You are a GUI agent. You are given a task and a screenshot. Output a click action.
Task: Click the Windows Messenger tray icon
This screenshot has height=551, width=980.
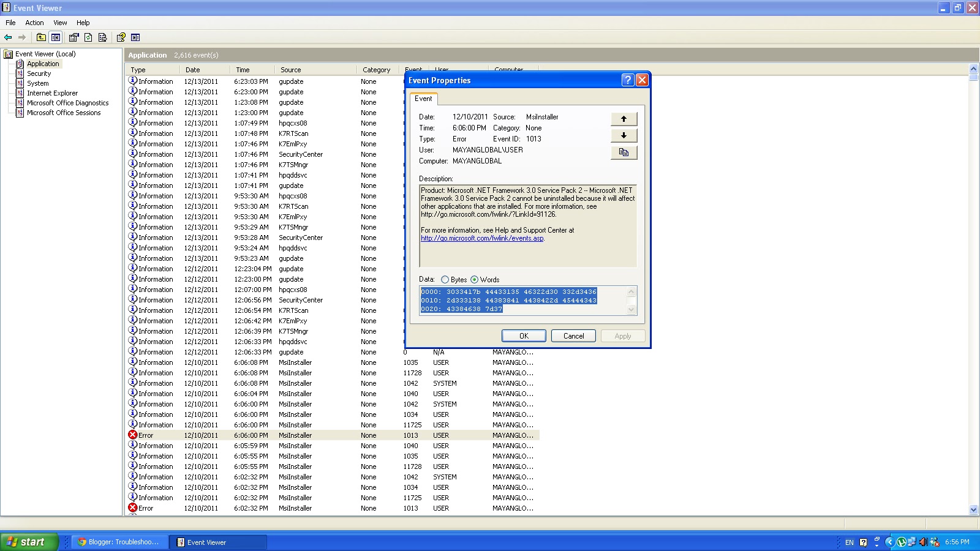coord(935,542)
